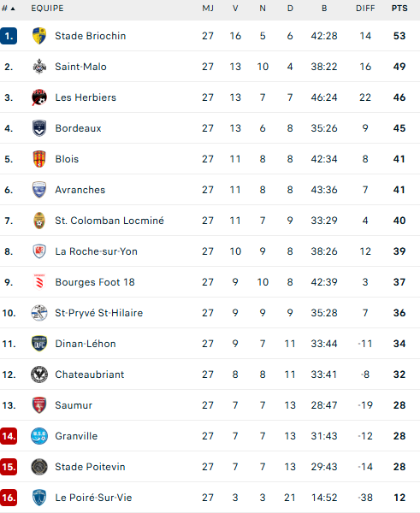This screenshot has width=420, height=513.
Task: Click the Granville blue round logo
Action: (39, 436)
